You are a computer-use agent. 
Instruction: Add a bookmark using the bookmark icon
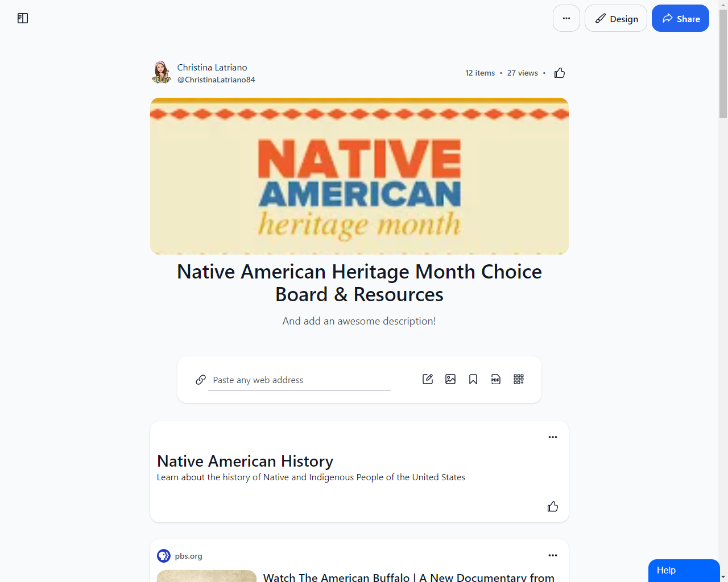point(473,379)
